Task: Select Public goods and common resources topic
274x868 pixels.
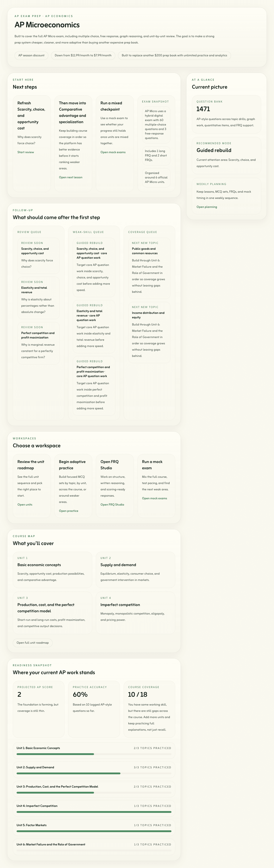Action: coord(149,268)
